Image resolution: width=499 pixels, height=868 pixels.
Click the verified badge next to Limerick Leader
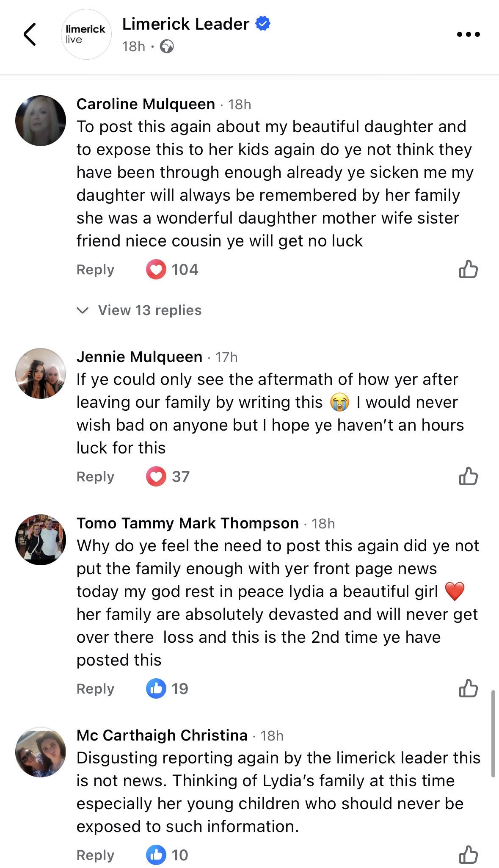tap(263, 24)
